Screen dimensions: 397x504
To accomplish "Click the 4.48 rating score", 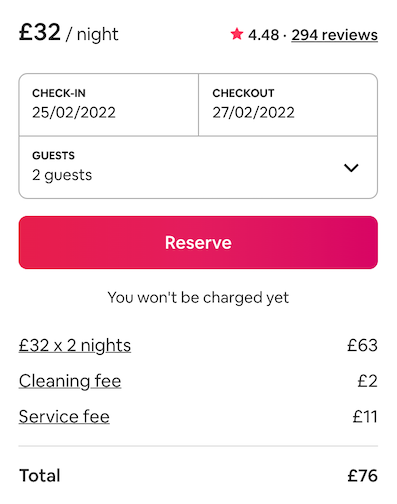I will (263, 35).
